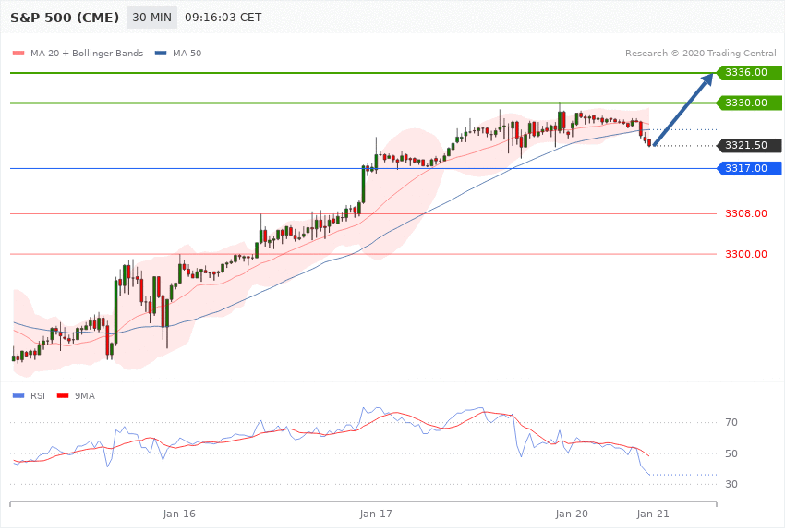Screen dimensions: 785x532
Task: Click the blue MA 50 legend swatch
Action: pos(161,53)
